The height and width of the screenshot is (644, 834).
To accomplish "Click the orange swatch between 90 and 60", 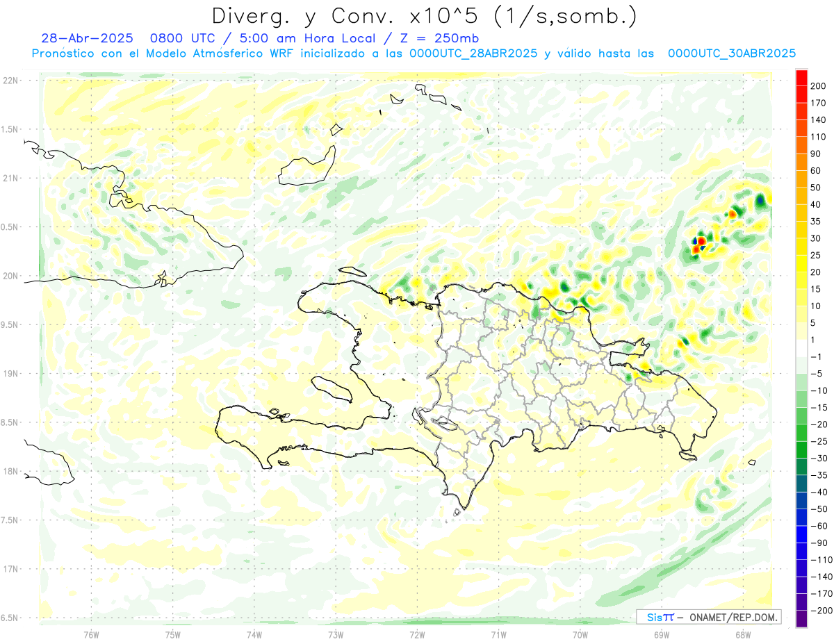I will click(801, 163).
